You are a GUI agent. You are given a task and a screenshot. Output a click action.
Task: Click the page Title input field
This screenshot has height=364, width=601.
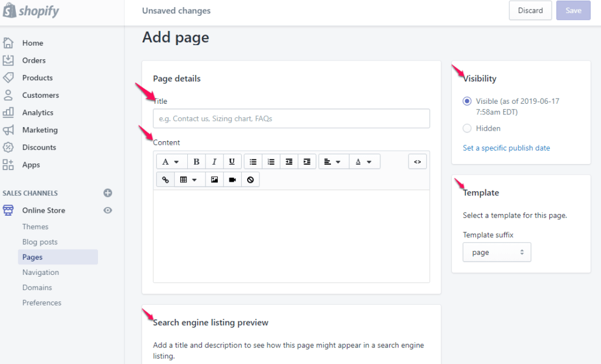291,118
